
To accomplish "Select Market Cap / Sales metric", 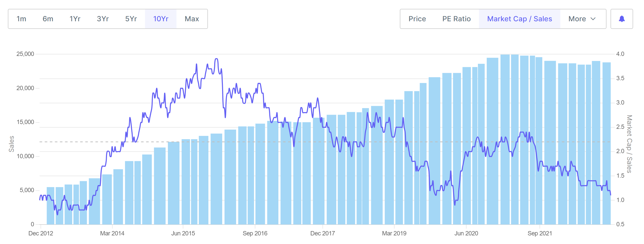I will 520,19.
